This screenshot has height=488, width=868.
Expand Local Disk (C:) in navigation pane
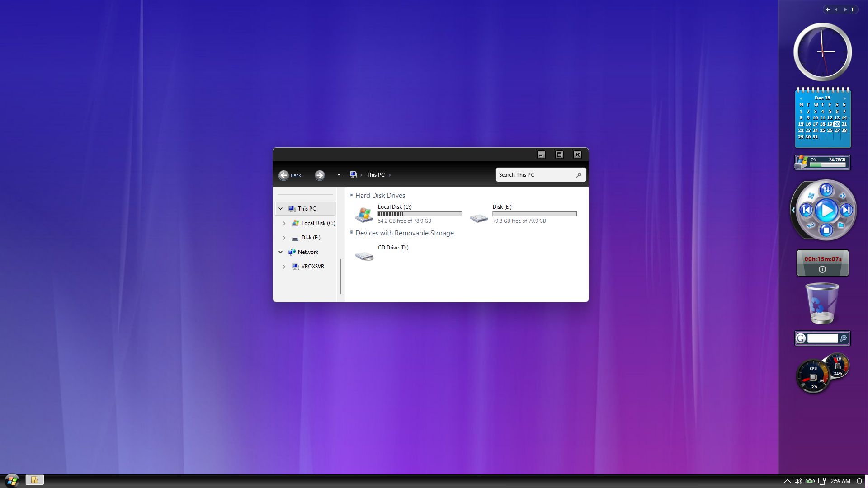[x=284, y=223]
